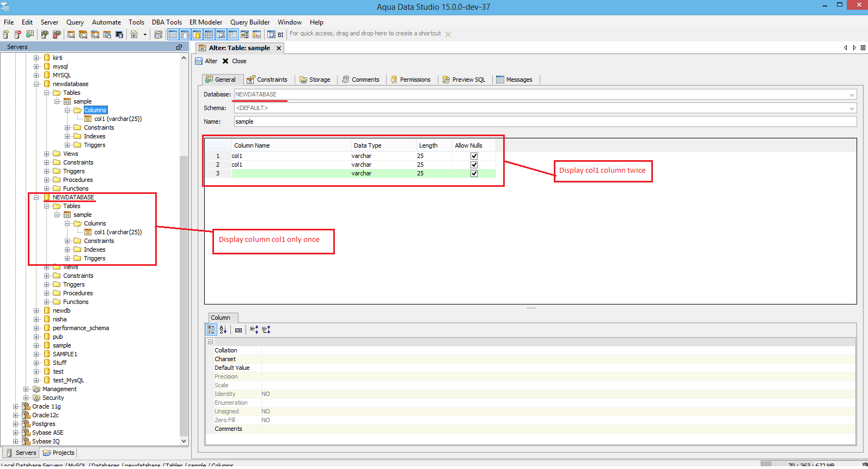Open the Automate menu
This screenshot has height=469, width=868.
(x=106, y=22)
